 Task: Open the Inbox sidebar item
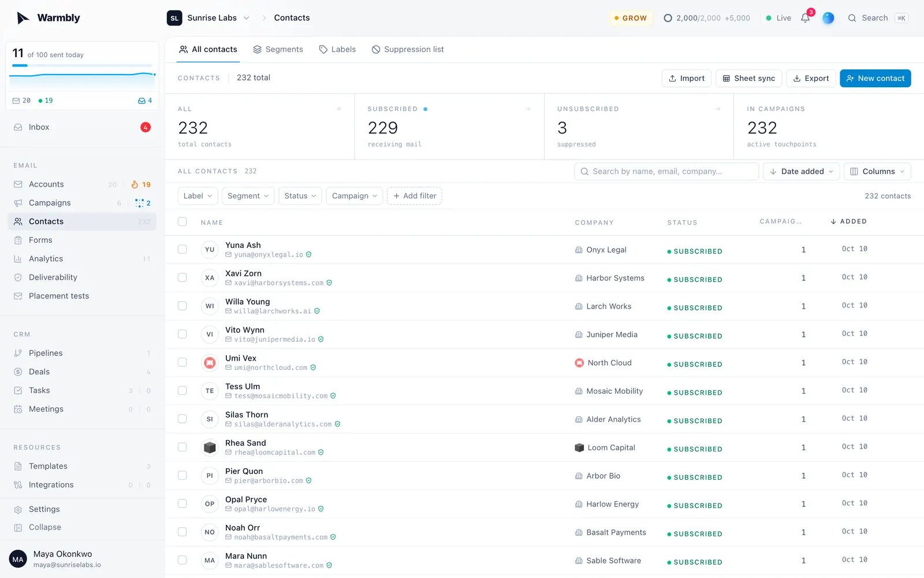point(81,127)
